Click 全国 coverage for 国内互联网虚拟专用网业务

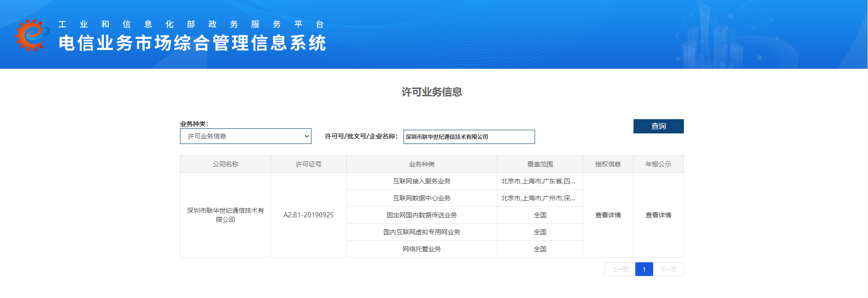(540, 232)
